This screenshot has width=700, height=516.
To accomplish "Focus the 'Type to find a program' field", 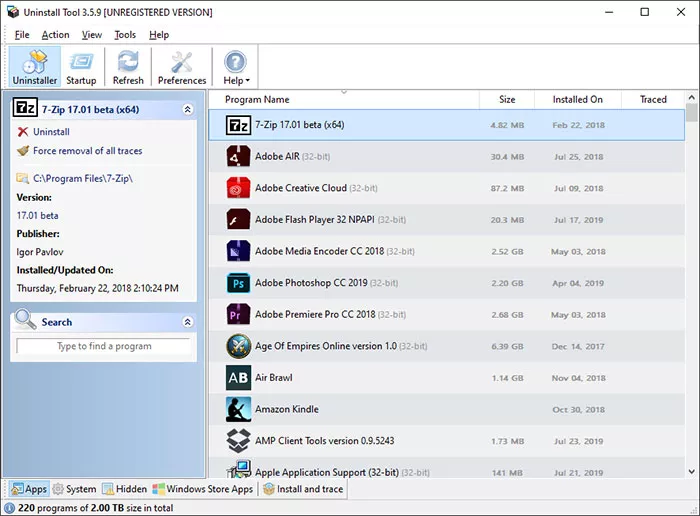I will pos(104,346).
